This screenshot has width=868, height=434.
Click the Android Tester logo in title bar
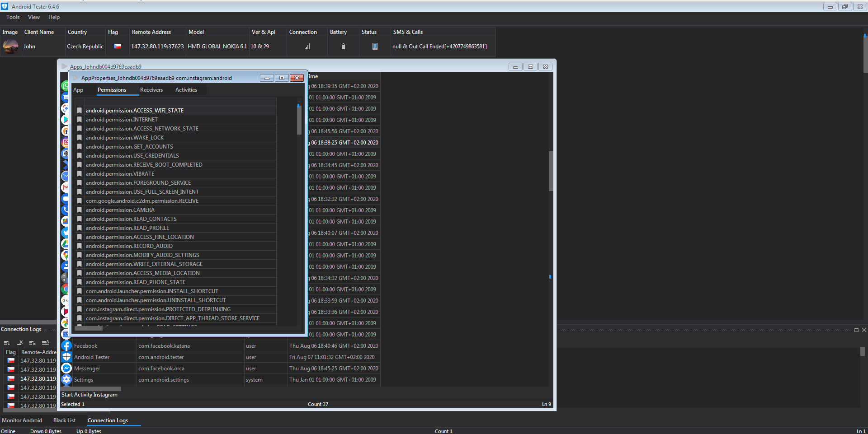[5, 6]
